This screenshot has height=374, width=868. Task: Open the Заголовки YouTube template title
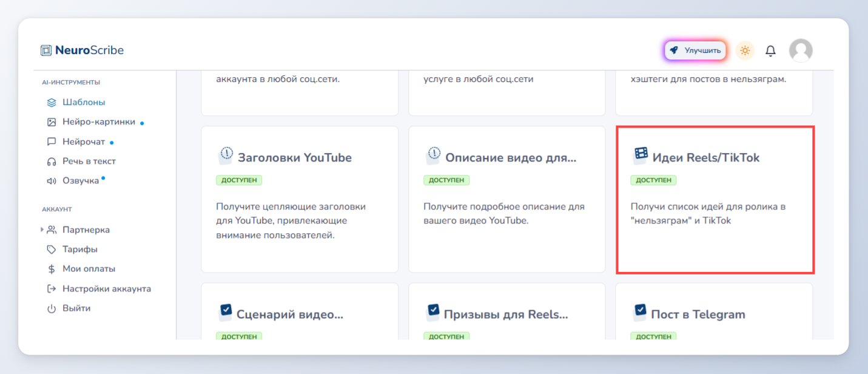tap(295, 158)
